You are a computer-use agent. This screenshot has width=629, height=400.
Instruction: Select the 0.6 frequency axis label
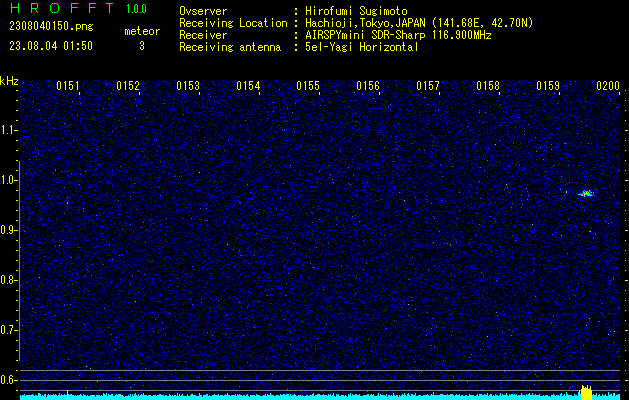point(9,379)
